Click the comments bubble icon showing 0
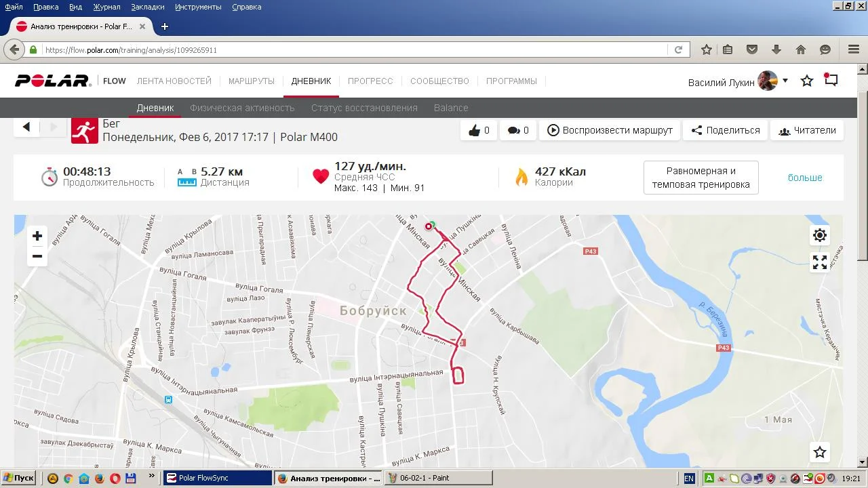This screenshot has width=868, height=488. [518, 130]
